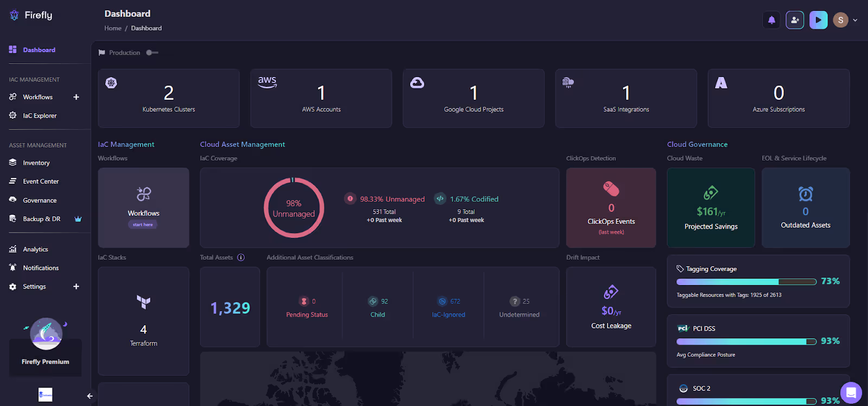Screen dimensions: 868x406
Task: Open the Google Cloud Projects card
Action: [474, 98]
